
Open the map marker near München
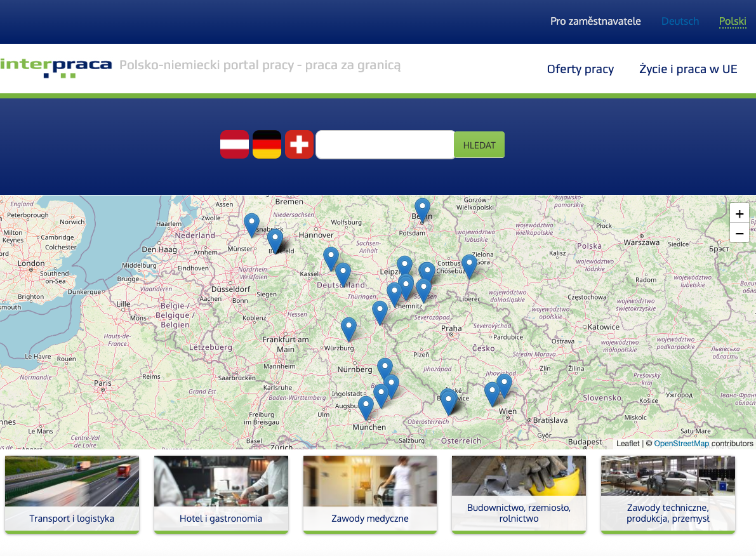[x=366, y=408]
